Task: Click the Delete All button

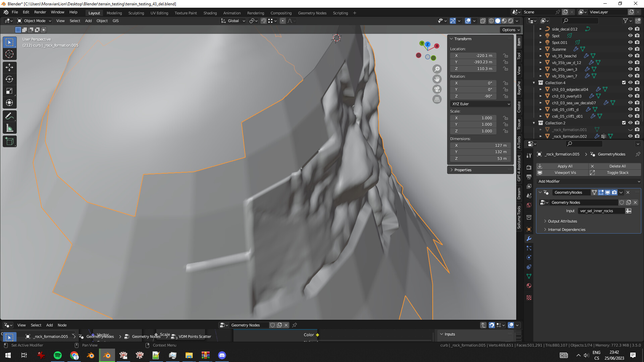Action: (x=615, y=166)
